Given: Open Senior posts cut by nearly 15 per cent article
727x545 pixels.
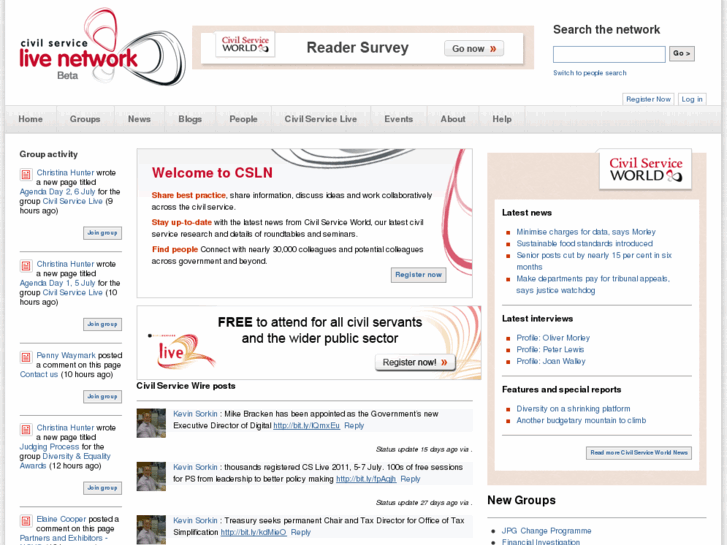Looking at the screenshot, I should click(x=594, y=261).
